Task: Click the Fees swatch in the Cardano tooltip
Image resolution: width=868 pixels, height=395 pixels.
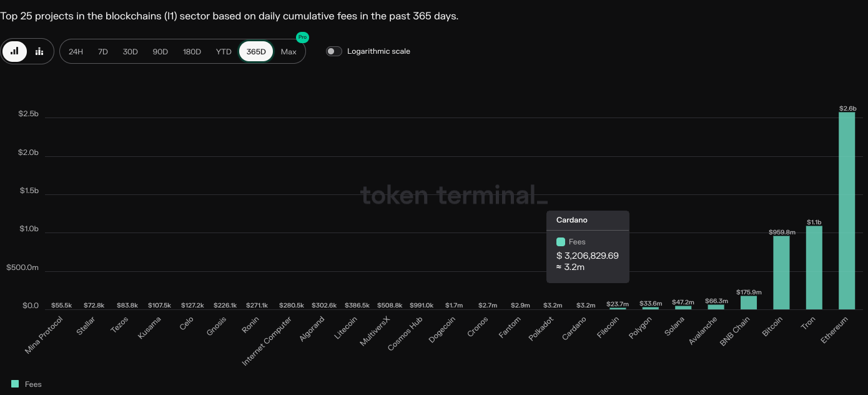Action: tap(561, 241)
